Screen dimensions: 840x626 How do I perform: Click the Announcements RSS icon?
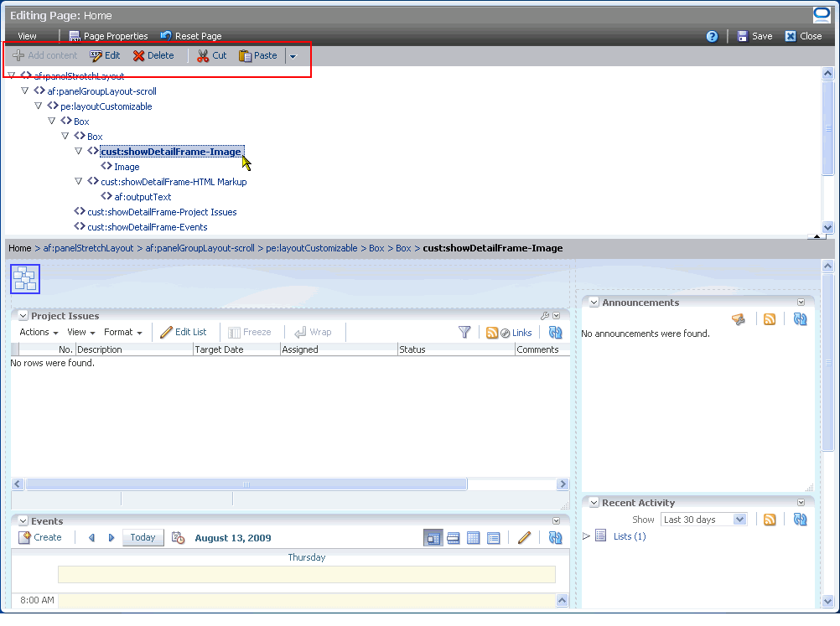click(770, 319)
